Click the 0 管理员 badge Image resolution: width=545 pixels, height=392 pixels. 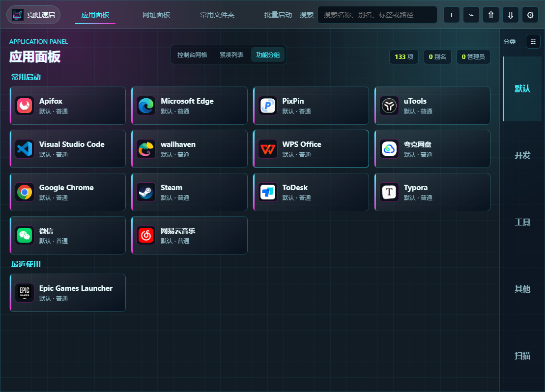coord(473,56)
